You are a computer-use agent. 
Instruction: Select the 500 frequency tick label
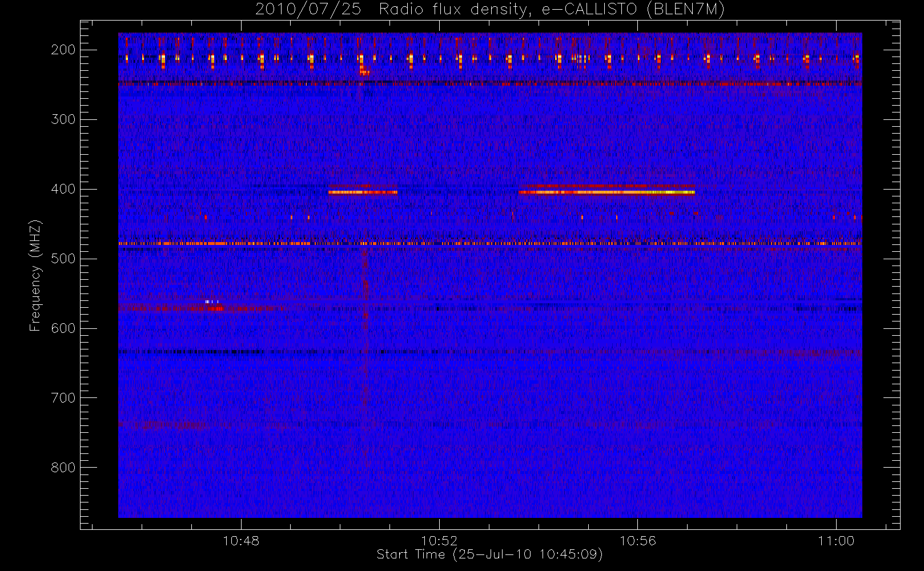tap(63, 259)
